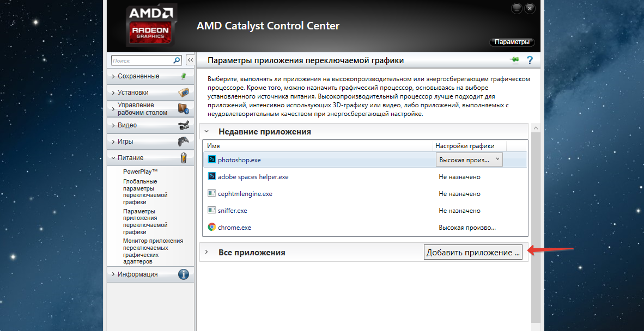
Task: Click Не назначено for cephtmlengine.exe
Action: [460, 194]
